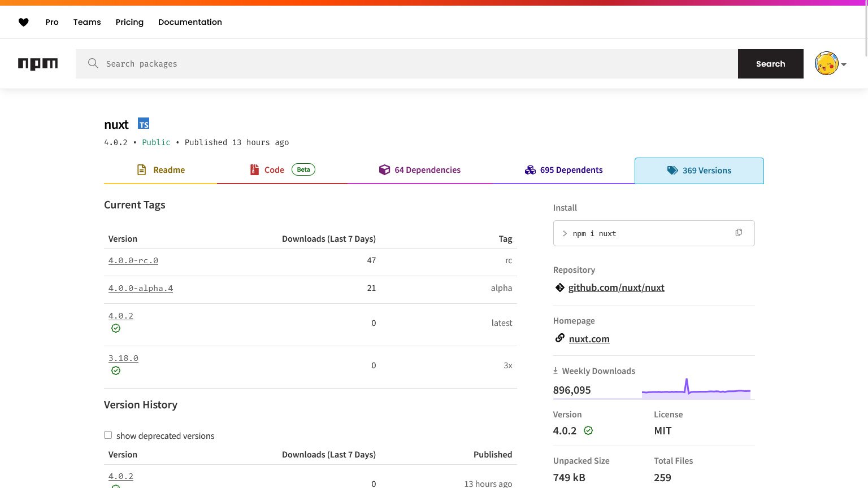868x488 pixels.
Task: Click the git icon beside repository link
Action: click(x=559, y=287)
